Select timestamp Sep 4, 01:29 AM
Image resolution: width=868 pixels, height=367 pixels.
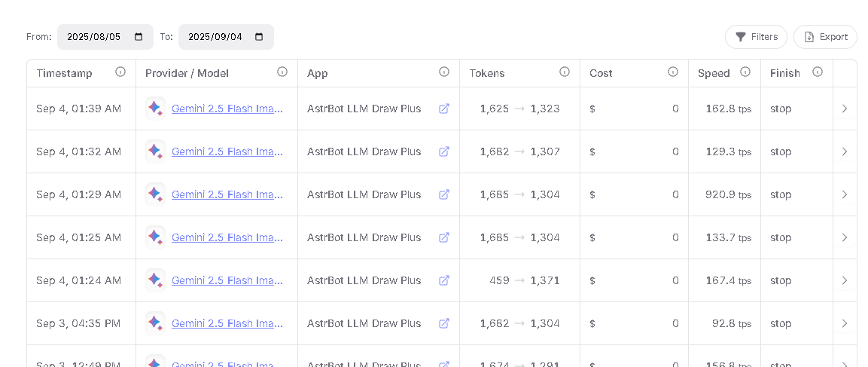[78, 194]
